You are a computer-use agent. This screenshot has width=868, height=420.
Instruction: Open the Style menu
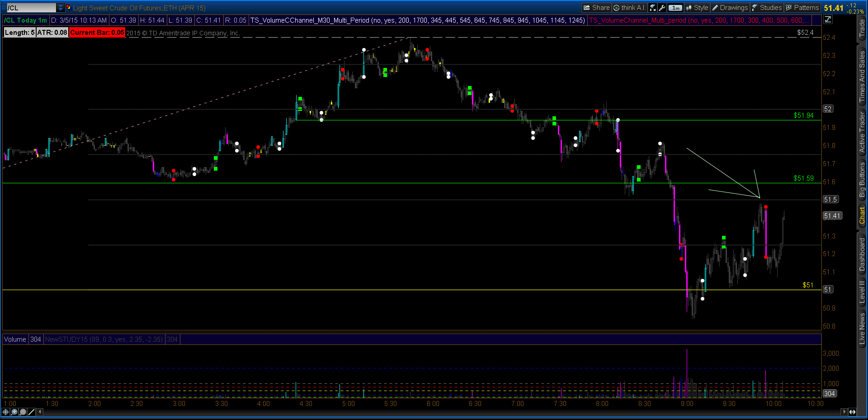(x=697, y=8)
